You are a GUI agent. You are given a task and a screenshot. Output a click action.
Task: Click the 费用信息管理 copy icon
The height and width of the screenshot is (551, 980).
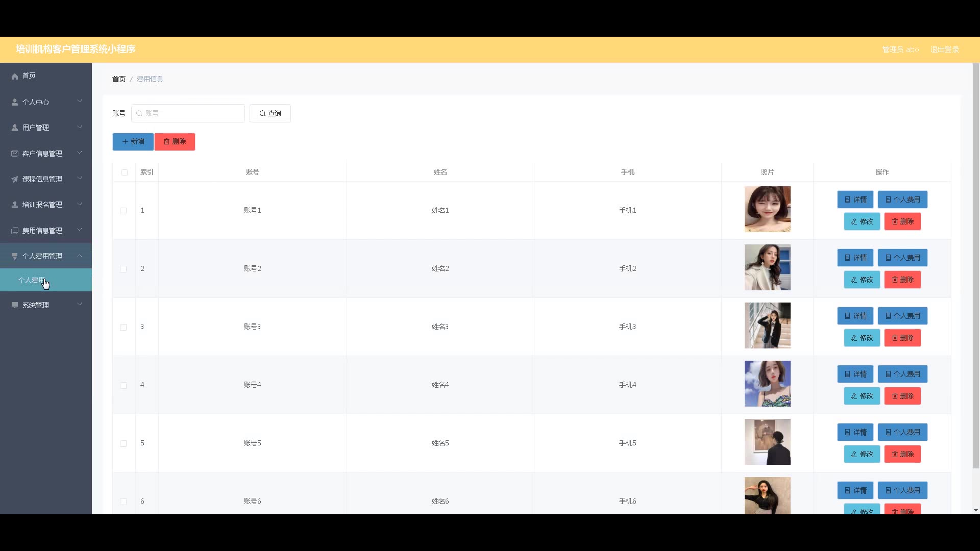[15, 231]
